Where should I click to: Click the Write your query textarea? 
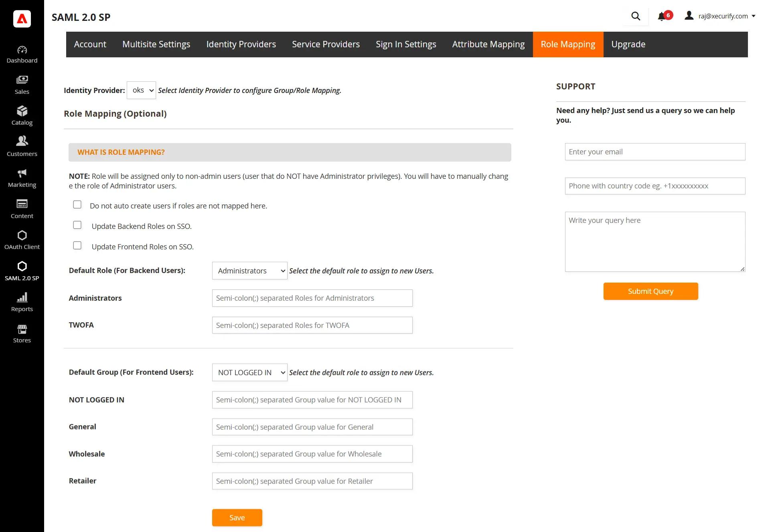[655, 242]
